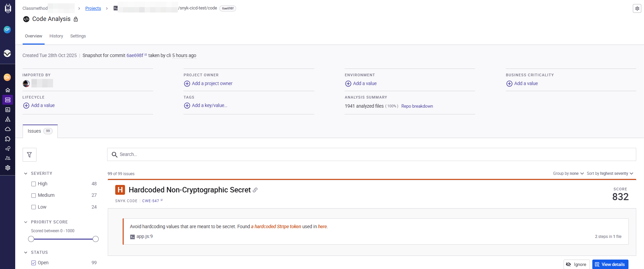Screen dimensions: 644x269
Task: Open the Integrations puzzle icon
Action: click(7, 139)
